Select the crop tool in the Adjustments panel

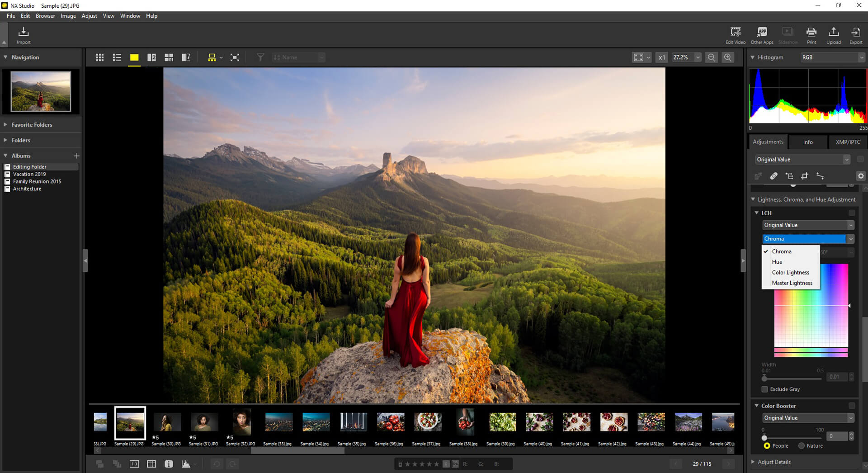click(x=805, y=176)
